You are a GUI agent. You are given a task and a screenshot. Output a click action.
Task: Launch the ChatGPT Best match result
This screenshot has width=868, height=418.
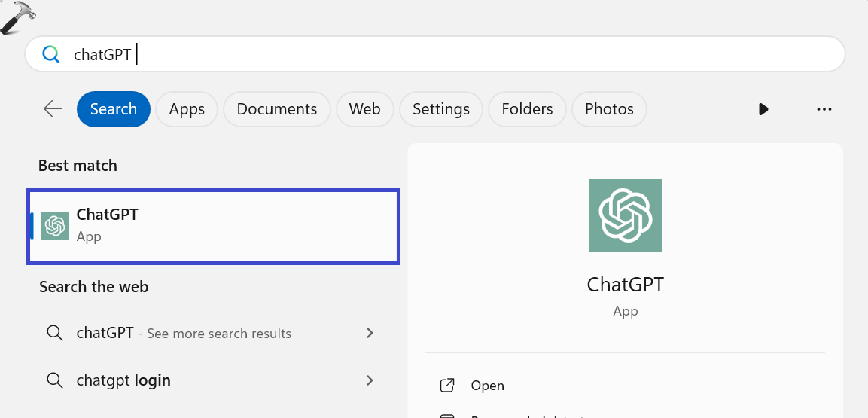click(x=214, y=226)
